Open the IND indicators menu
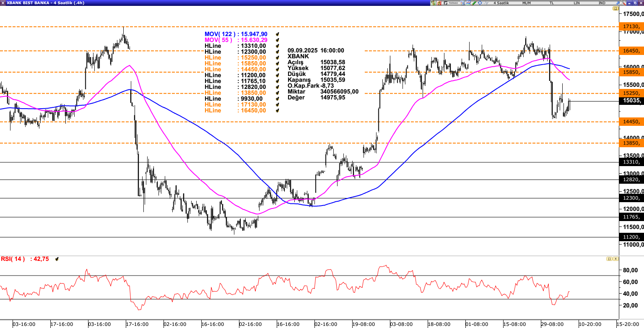 click(x=602, y=3)
